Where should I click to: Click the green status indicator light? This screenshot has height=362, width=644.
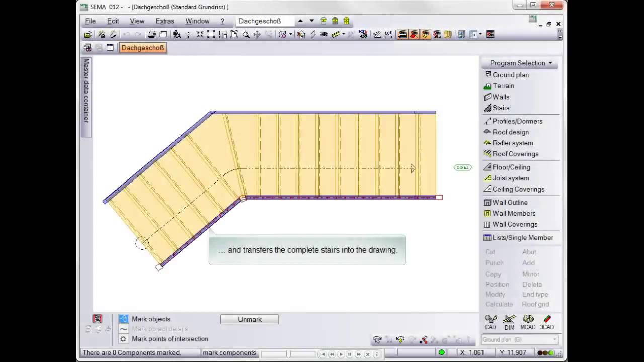(x=441, y=352)
